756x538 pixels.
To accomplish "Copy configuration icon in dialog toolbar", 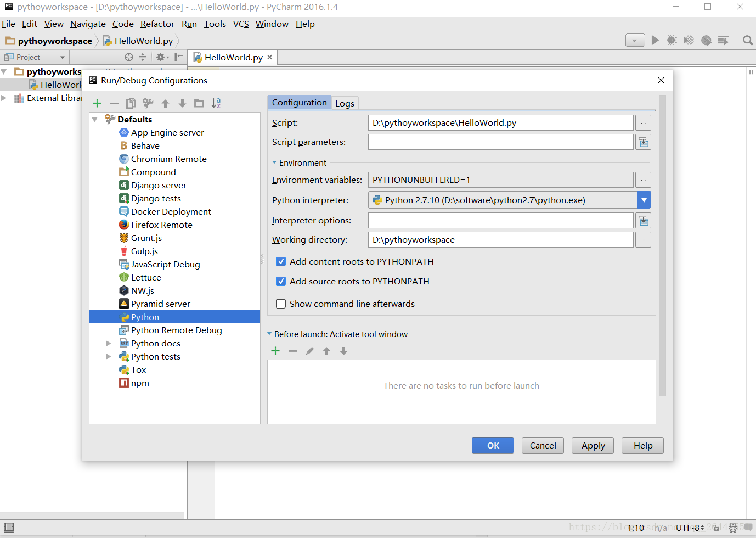I will click(131, 103).
